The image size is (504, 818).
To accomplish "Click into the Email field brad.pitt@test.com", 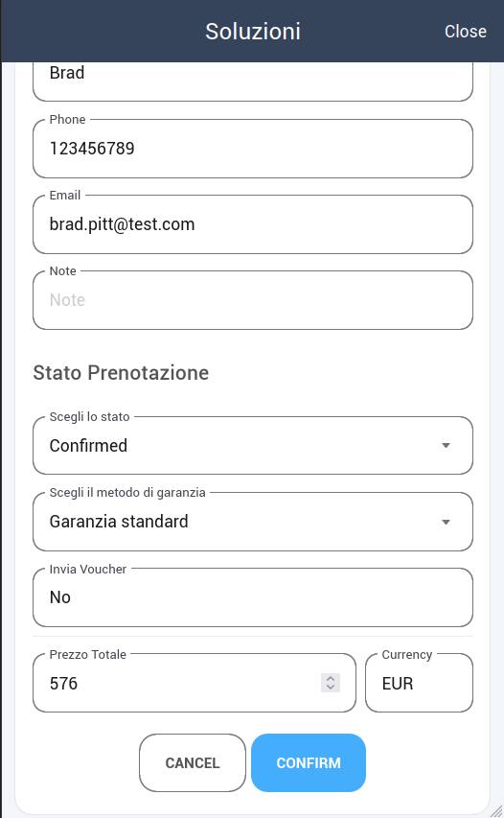I will coord(253,224).
